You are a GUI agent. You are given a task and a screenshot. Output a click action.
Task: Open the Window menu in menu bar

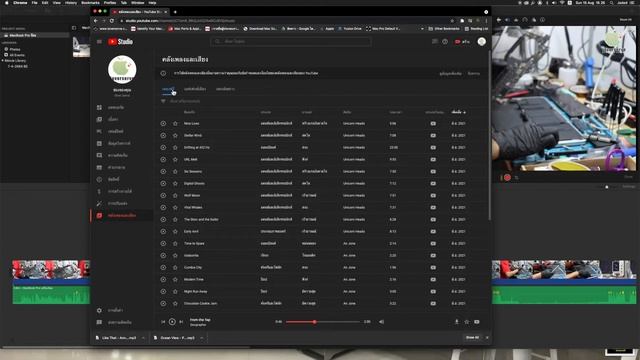[x=138, y=2]
